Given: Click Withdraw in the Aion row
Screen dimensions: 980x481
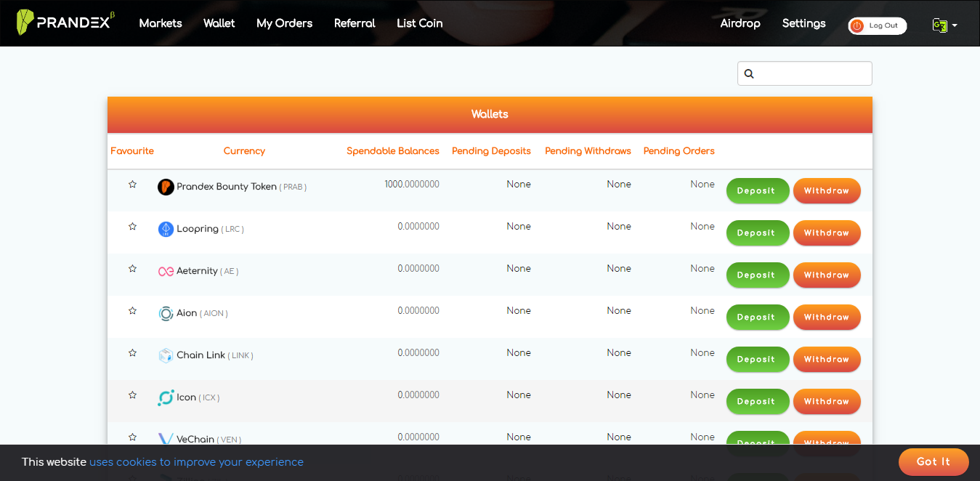Looking at the screenshot, I should click(x=827, y=317).
